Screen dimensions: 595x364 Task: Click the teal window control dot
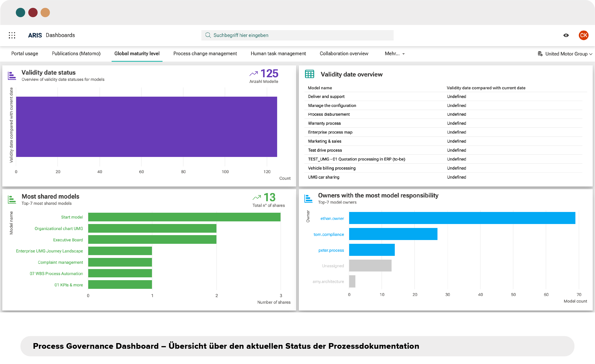[20, 13]
